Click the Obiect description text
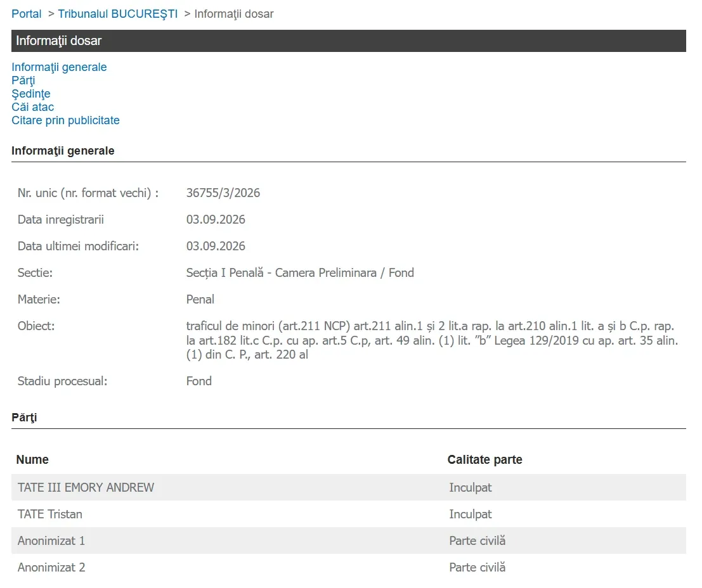702x588 pixels. (432, 340)
